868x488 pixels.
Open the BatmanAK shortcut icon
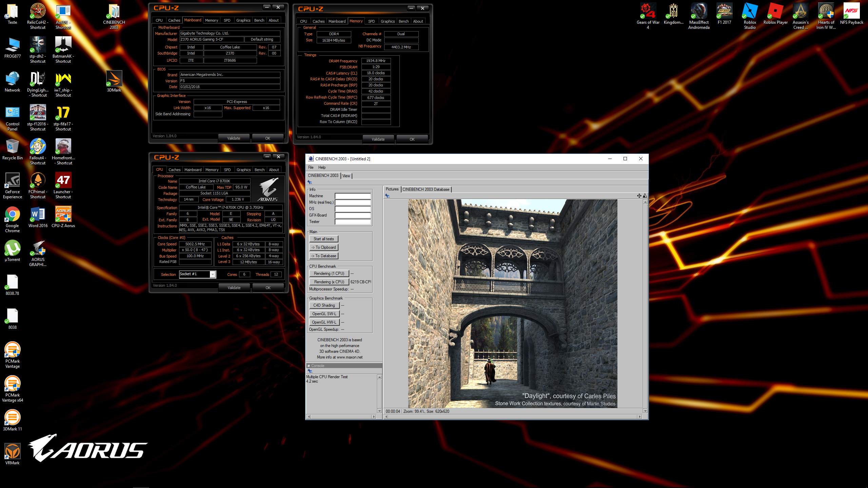click(63, 50)
